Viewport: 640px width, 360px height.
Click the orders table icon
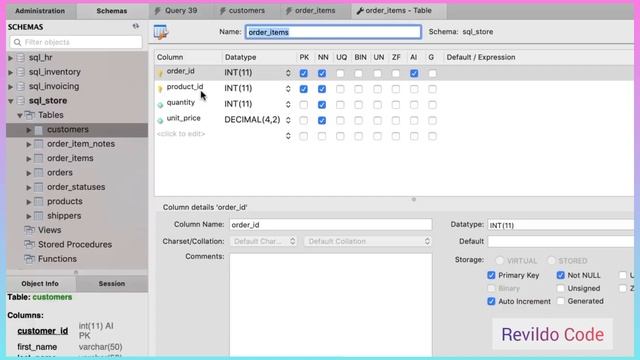coord(38,173)
